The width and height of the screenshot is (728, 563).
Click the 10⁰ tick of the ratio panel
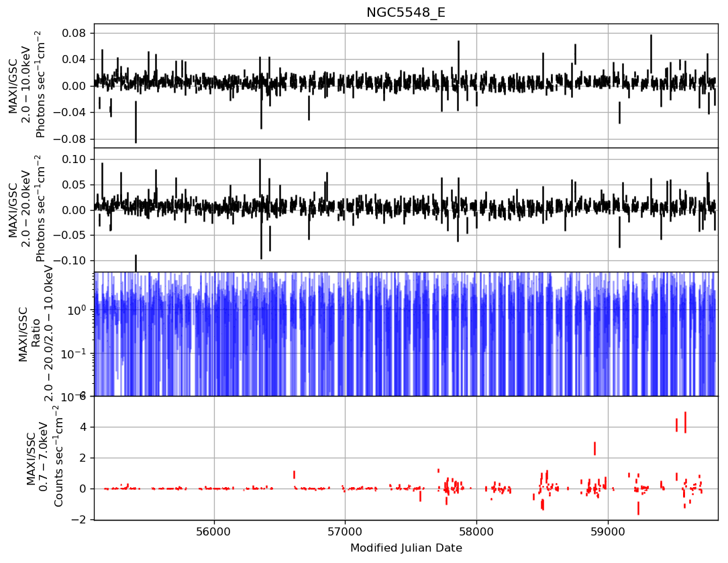point(77,309)
